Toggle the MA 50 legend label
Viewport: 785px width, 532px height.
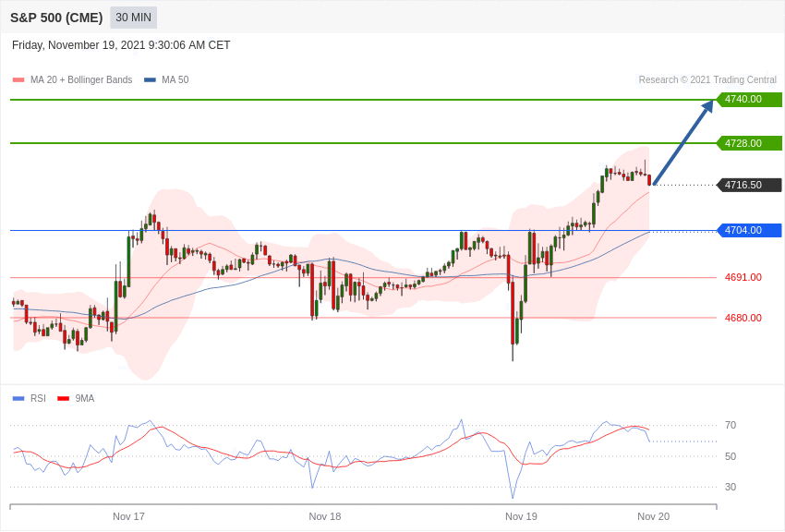(x=175, y=80)
